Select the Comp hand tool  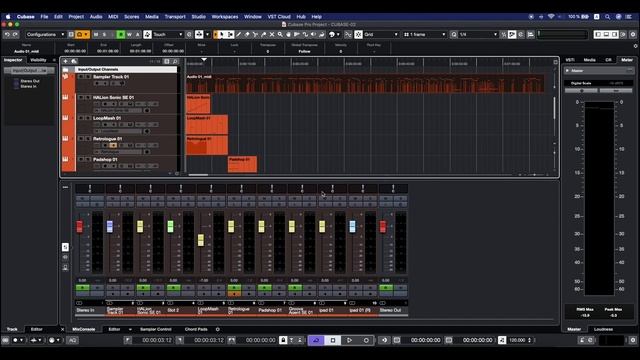(x=288, y=35)
